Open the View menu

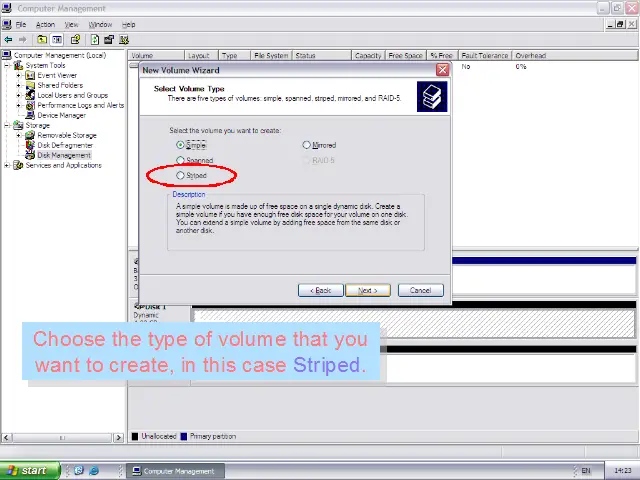click(71, 24)
